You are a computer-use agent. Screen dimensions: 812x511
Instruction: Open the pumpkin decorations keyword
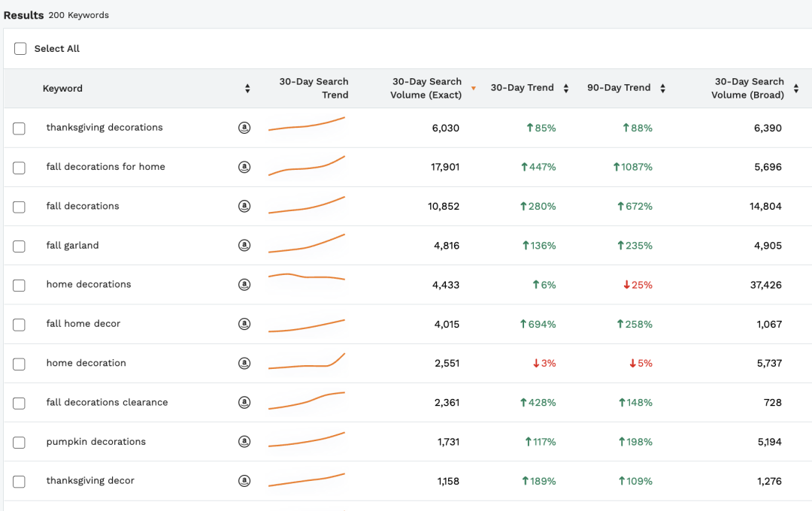click(x=96, y=442)
